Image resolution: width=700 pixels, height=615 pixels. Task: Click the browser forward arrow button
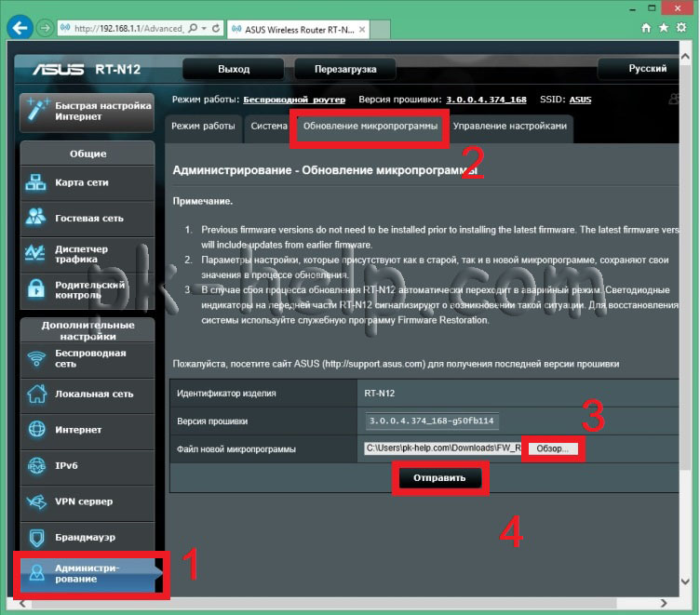(45, 28)
